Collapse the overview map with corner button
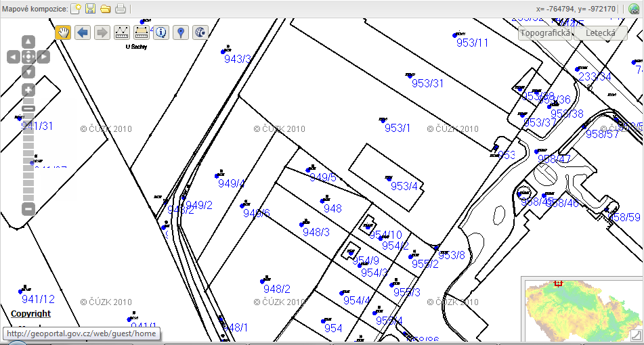Image resolution: width=644 pixels, height=345 pixels. click(636, 335)
